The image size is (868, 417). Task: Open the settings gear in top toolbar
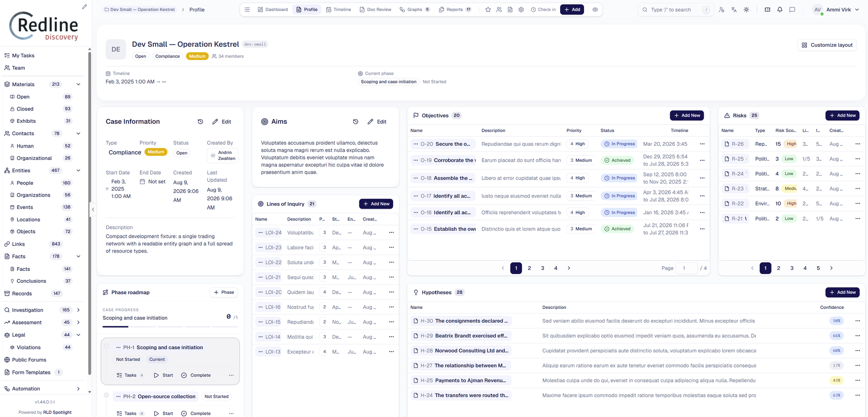521,10
